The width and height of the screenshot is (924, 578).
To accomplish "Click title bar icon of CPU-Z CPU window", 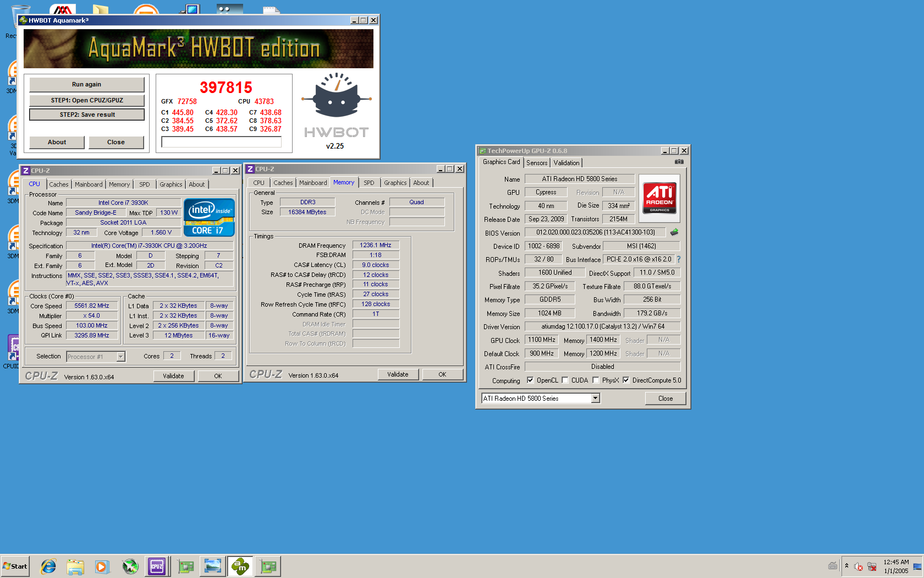I will coord(26,171).
